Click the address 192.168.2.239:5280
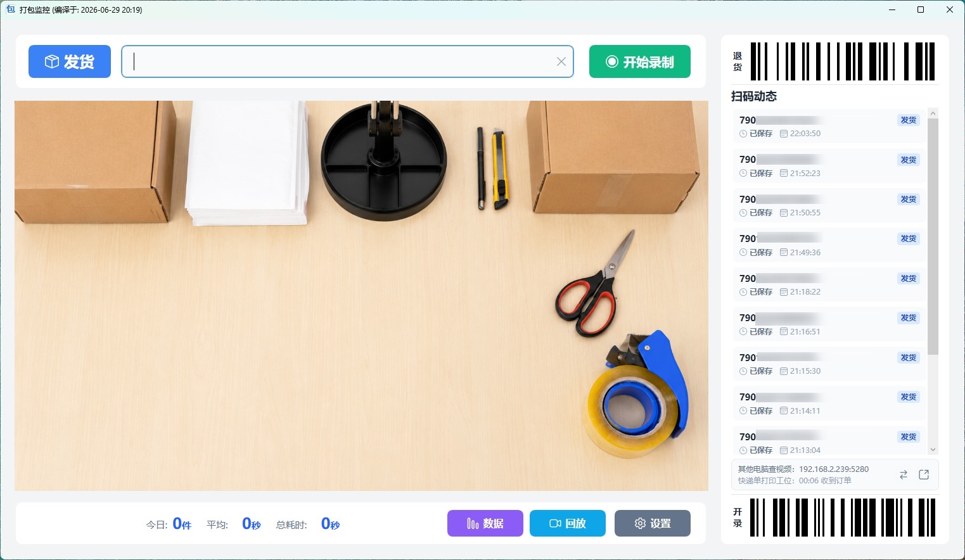Screen dimensions: 965x560 [834, 469]
